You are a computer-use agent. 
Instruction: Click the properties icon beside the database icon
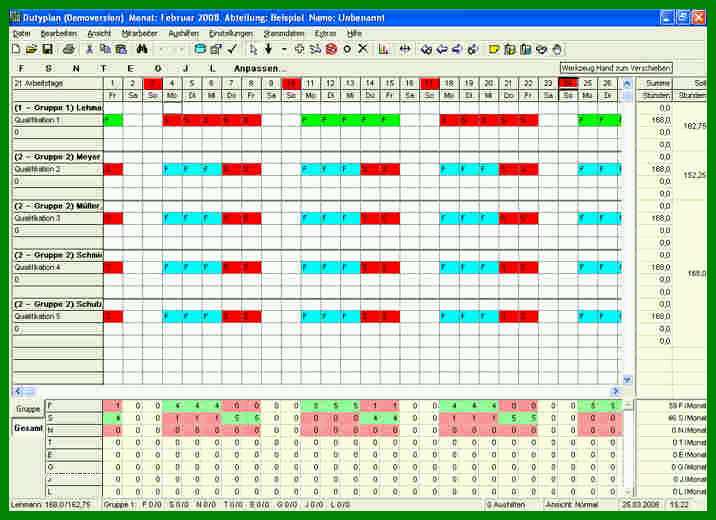216,49
